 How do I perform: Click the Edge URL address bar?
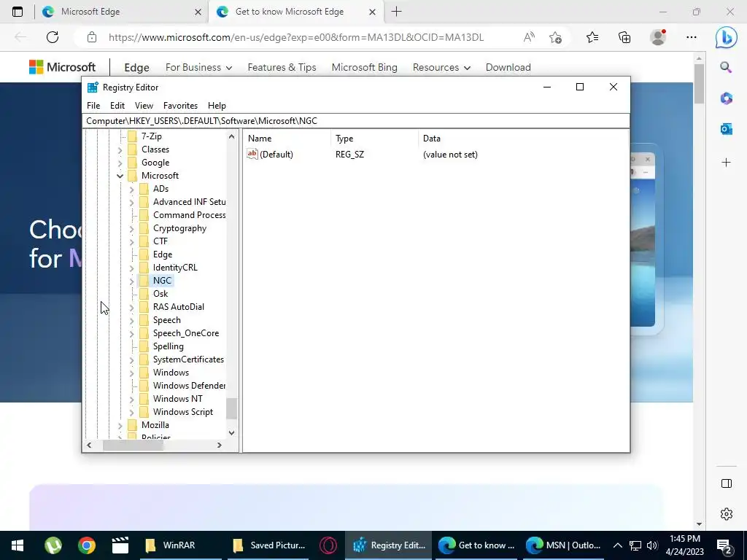click(x=295, y=37)
